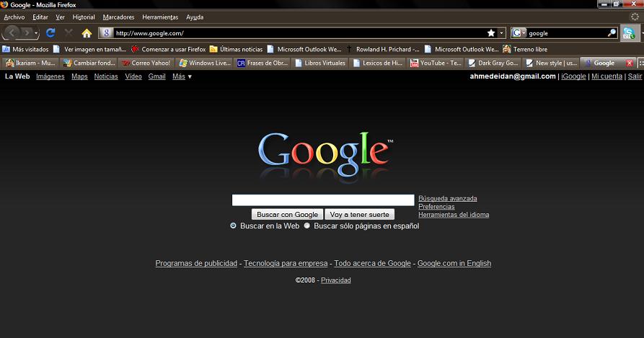Open the Historial menu

84,17
